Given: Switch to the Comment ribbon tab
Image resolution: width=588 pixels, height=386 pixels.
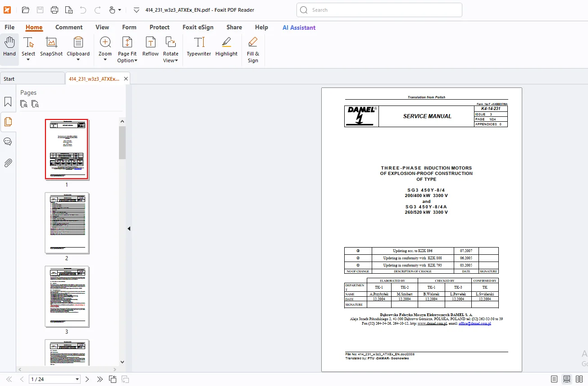Looking at the screenshot, I should click(69, 27).
